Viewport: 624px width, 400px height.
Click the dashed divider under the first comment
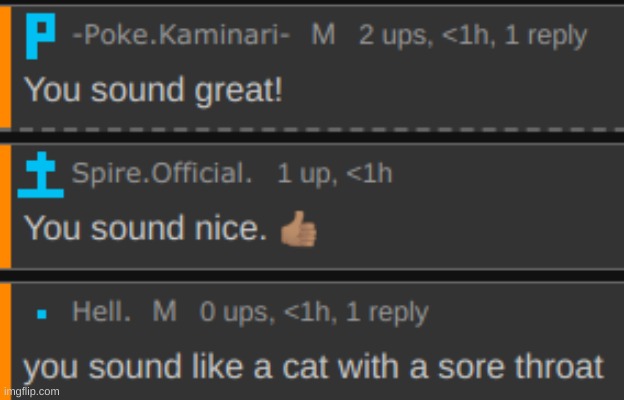pyautogui.click(x=318, y=130)
